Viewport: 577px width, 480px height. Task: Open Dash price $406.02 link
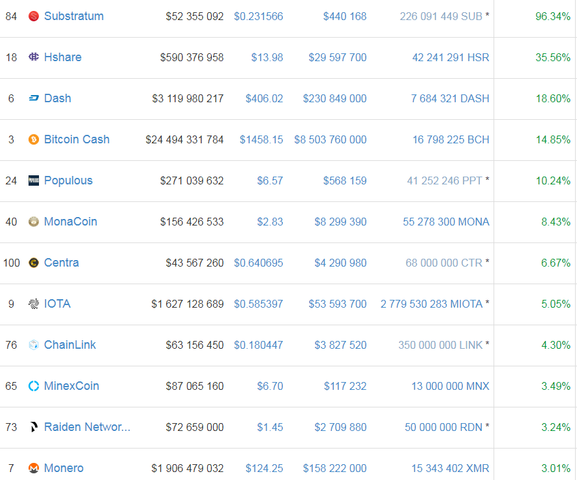264,99
